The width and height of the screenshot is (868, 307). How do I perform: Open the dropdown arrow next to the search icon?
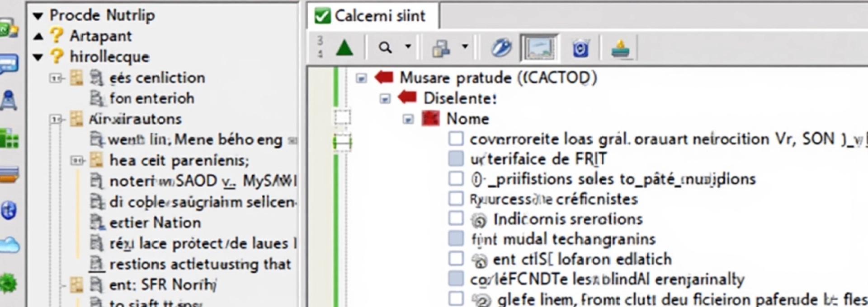tap(408, 47)
